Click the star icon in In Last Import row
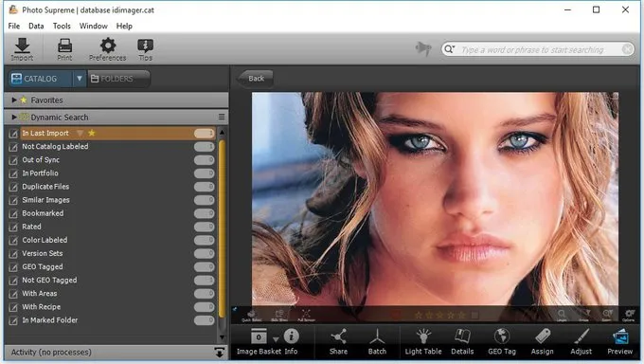The height and width of the screenshot is (364, 644). (x=92, y=133)
